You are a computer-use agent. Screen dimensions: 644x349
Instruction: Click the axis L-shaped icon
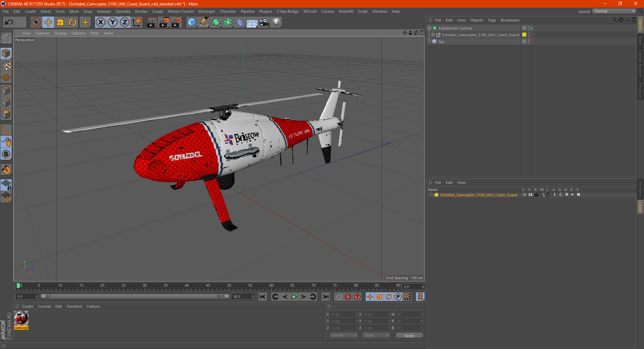6,130
